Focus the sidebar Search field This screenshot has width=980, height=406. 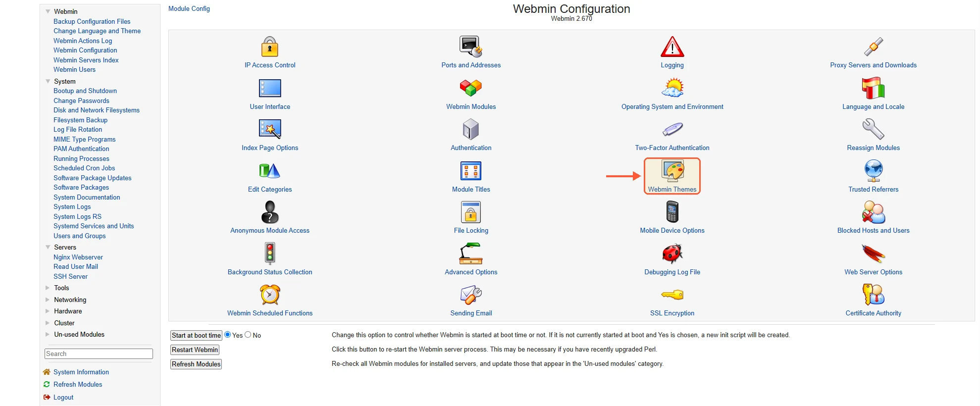pos(99,354)
